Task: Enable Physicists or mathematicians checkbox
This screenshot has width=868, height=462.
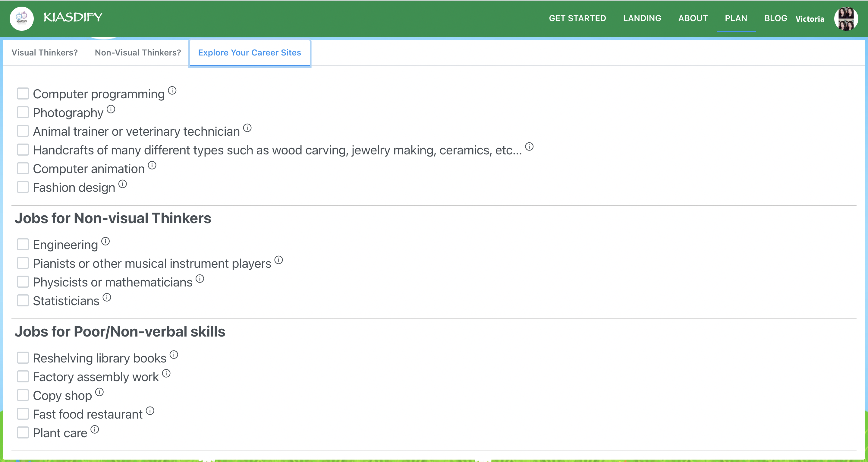Action: (23, 282)
